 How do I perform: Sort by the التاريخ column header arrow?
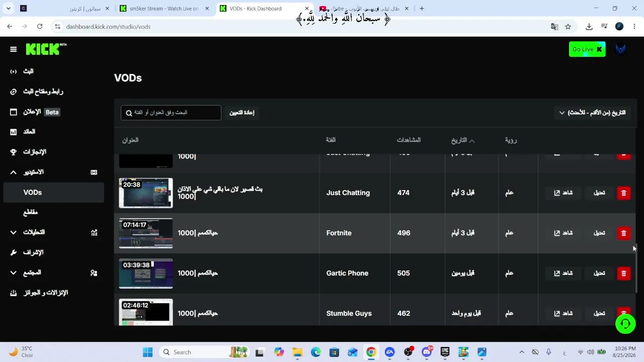(x=472, y=141)
